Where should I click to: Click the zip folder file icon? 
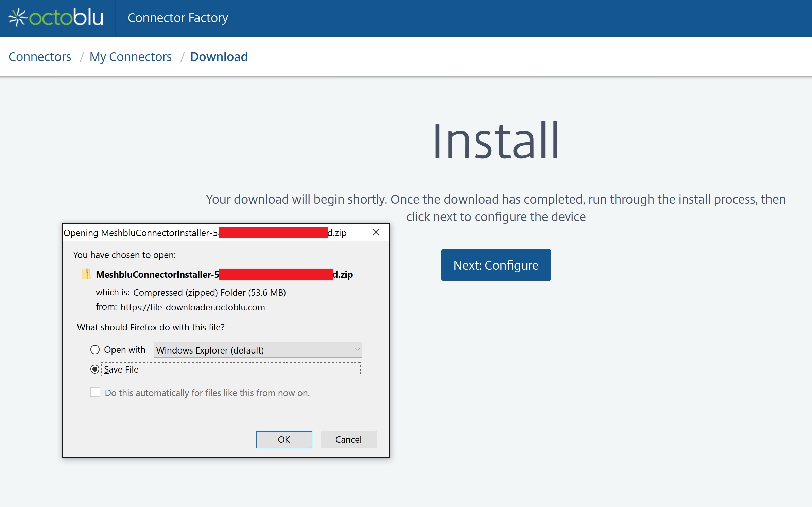(x=86, y=274)
